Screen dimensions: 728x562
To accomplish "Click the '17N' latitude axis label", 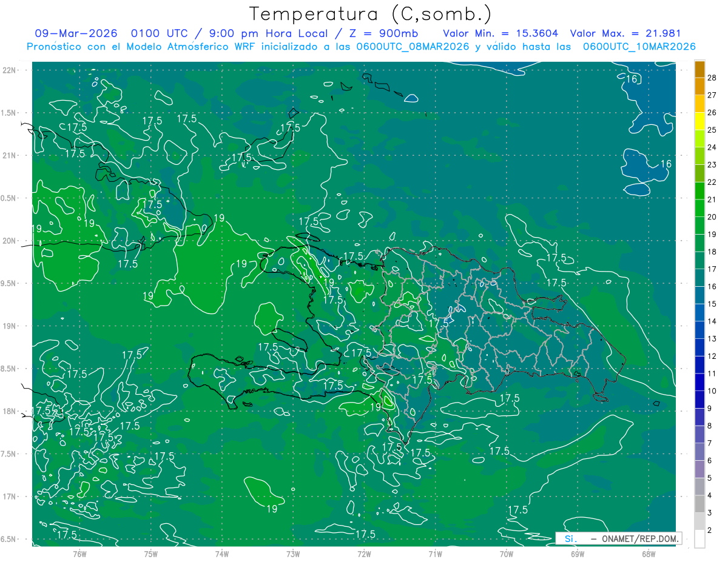I will click(9, 497).
